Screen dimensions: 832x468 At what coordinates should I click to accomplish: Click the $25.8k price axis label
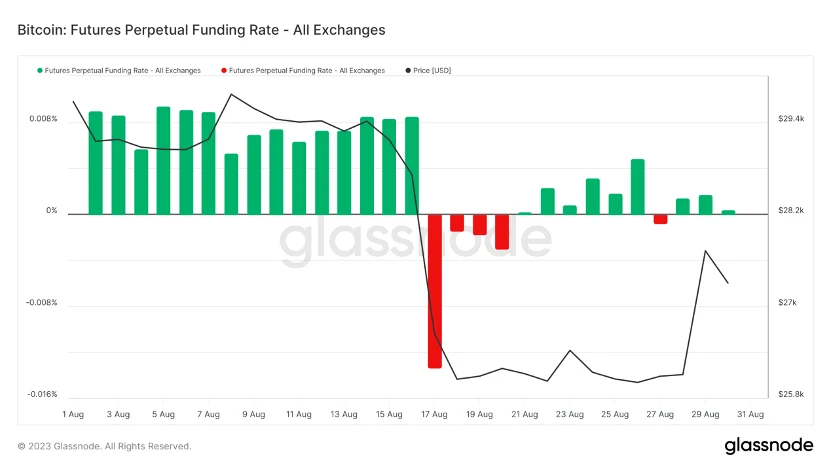pos(791,394)
